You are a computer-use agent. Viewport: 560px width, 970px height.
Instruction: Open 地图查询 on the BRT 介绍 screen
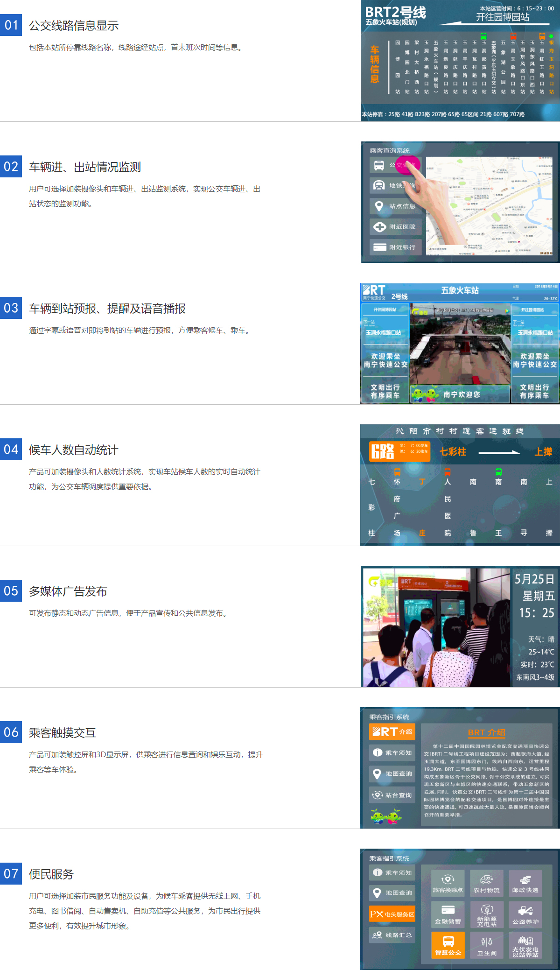(x=392, y=773)
